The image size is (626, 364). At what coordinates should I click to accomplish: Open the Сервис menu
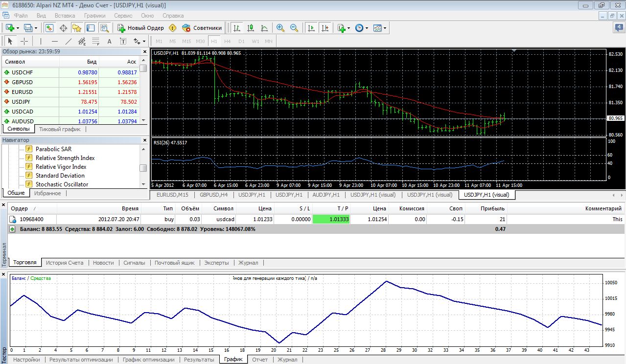123,16
